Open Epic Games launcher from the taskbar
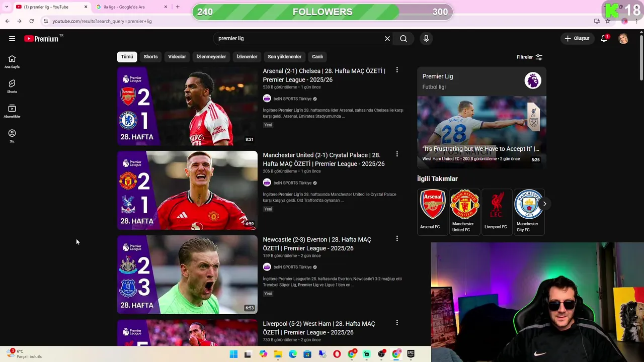 coord(411,354)
